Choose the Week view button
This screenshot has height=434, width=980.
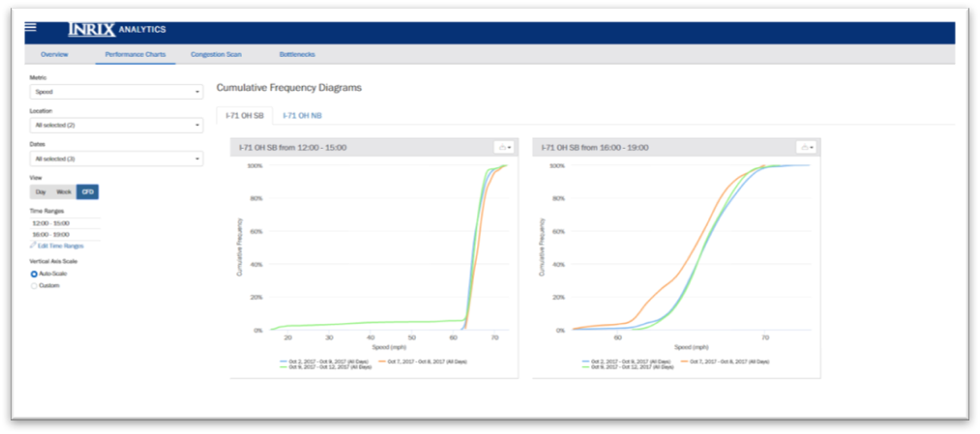click(64, 191)
